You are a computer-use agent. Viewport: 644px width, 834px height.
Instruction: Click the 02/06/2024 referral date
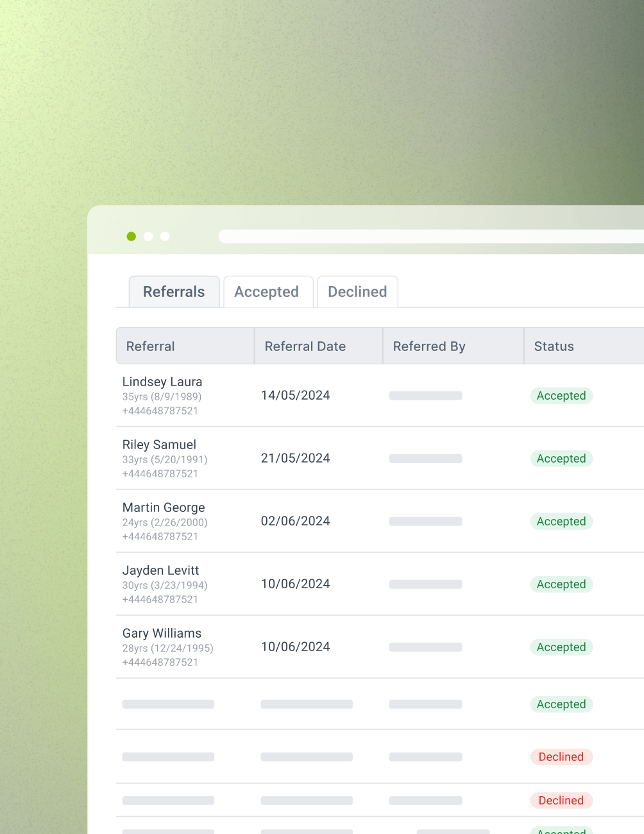click(295, 522)
